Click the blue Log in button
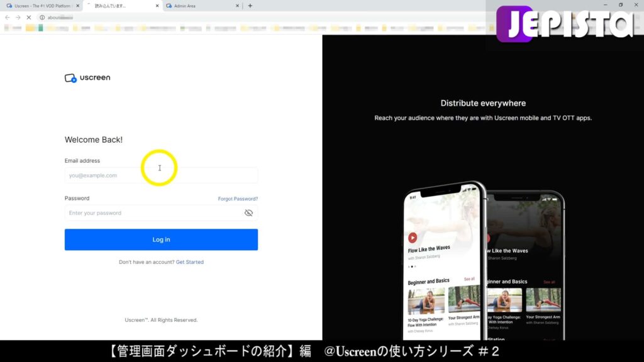The height and width of the screenshot is (362, 644). tap(161, 239)
